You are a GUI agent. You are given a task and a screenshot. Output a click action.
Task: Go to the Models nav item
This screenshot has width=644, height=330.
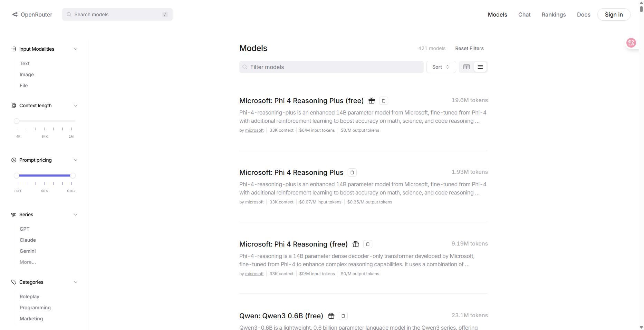498,14
